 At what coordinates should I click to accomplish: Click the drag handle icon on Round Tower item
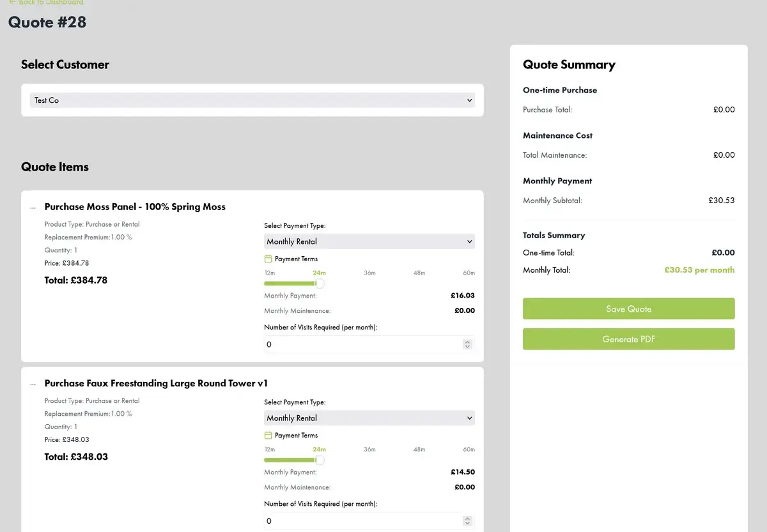coord(33,383)
